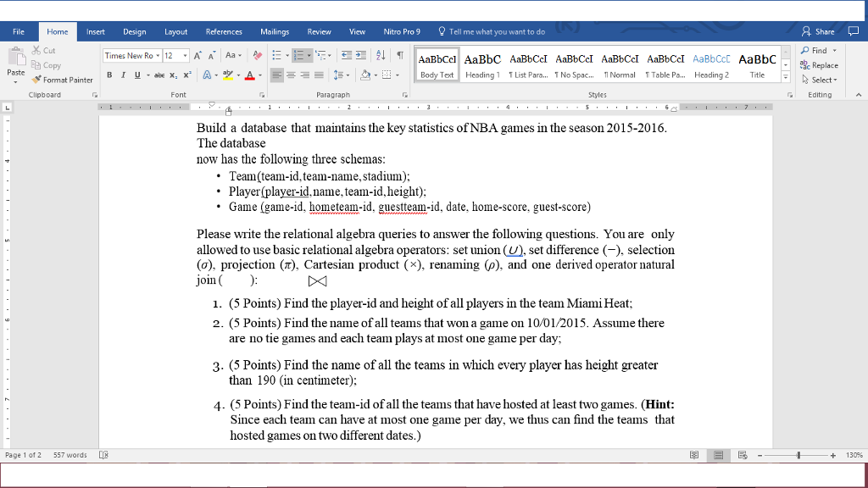Screen dimensions: 868x488
Task: Open the bullet list dropdown
Action: coord(287,55)
